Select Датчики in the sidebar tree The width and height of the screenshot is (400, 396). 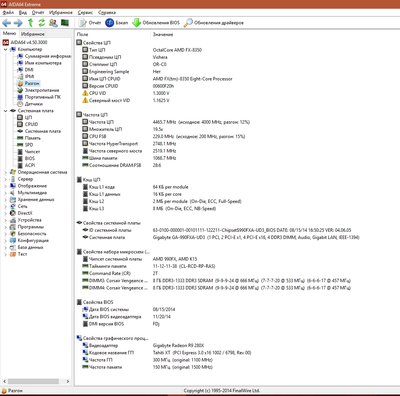click(x=34, y=104)
